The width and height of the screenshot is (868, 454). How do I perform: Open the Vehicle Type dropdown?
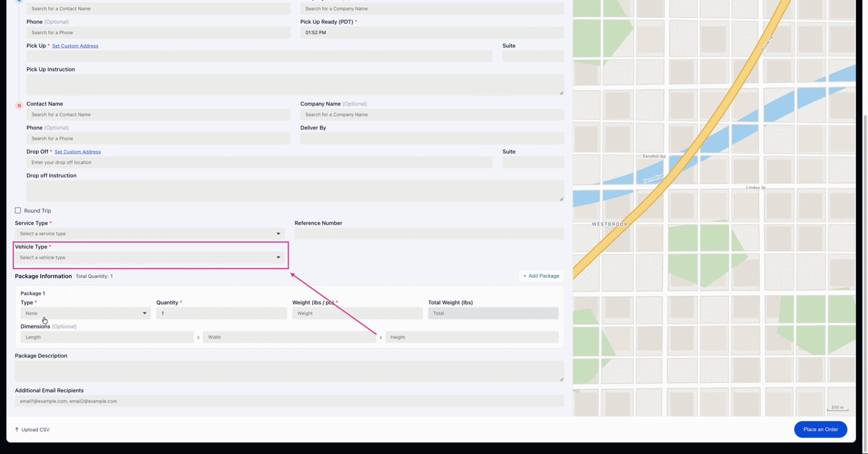(150, 258)
